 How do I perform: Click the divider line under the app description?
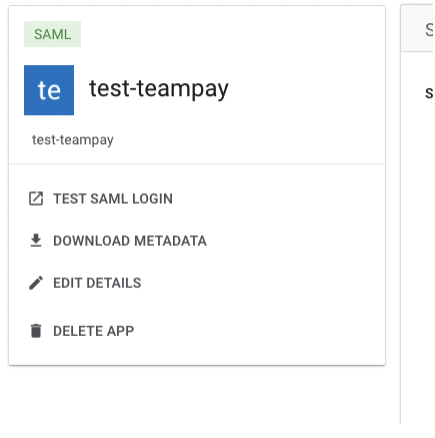point(197,164)
